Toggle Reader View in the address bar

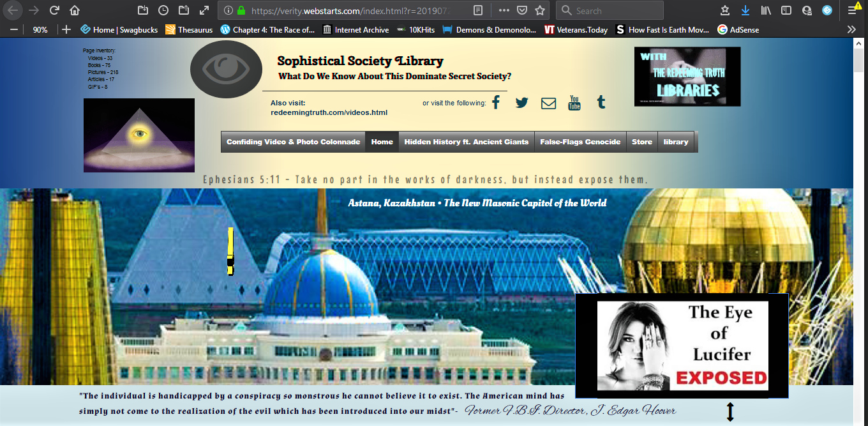coord(478,10)
